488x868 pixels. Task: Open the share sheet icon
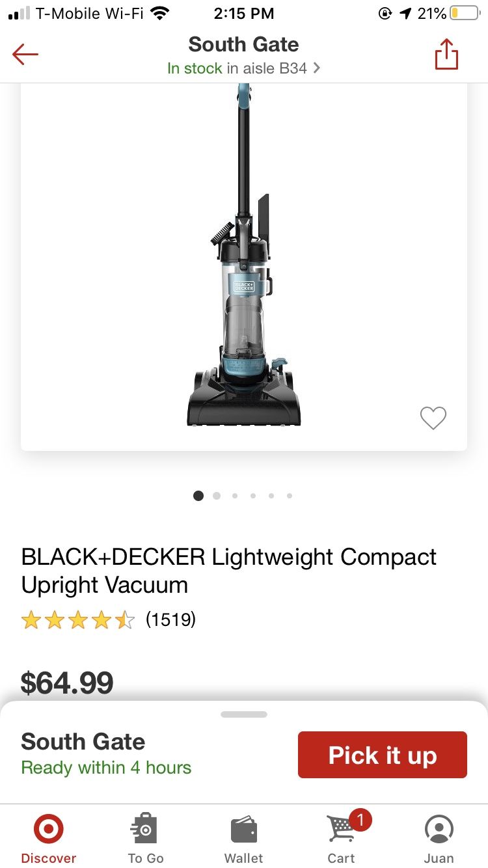[446, 54]
